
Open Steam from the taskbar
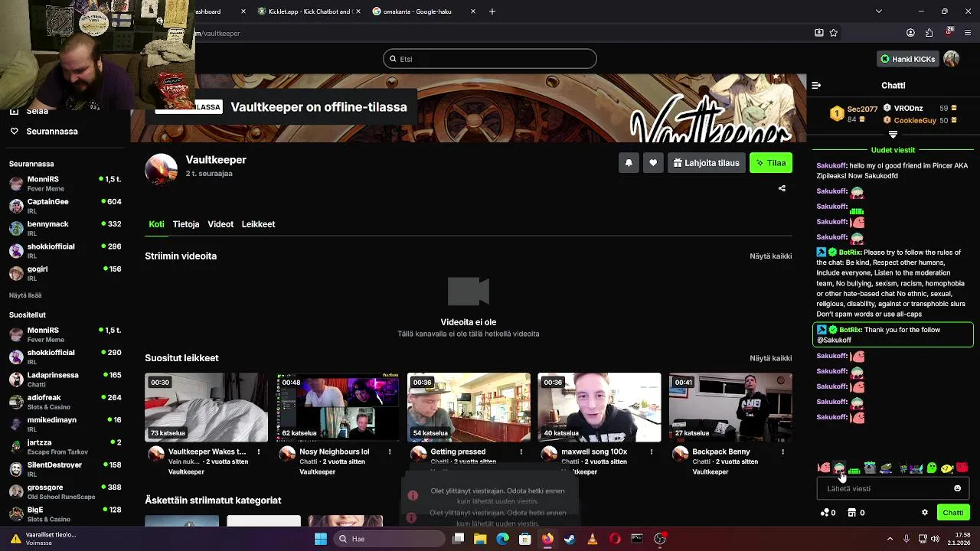pyautogui.click(x=570, y=539)
